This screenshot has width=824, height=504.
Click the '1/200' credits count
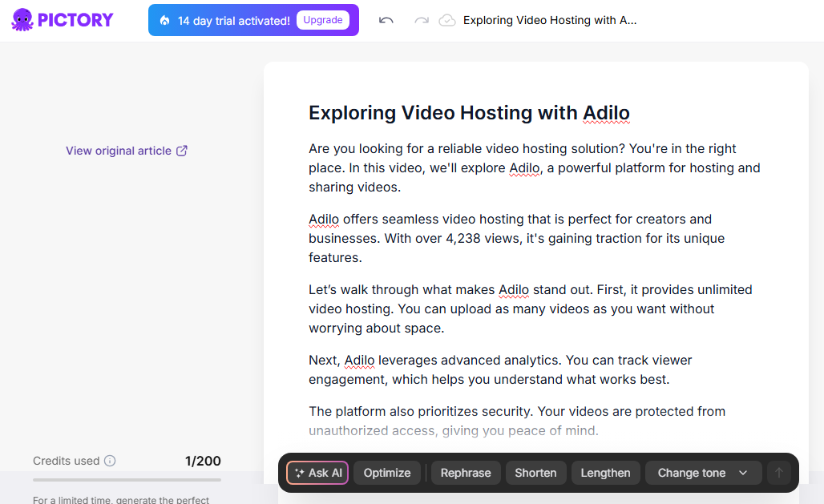click(x=203, y=461)
